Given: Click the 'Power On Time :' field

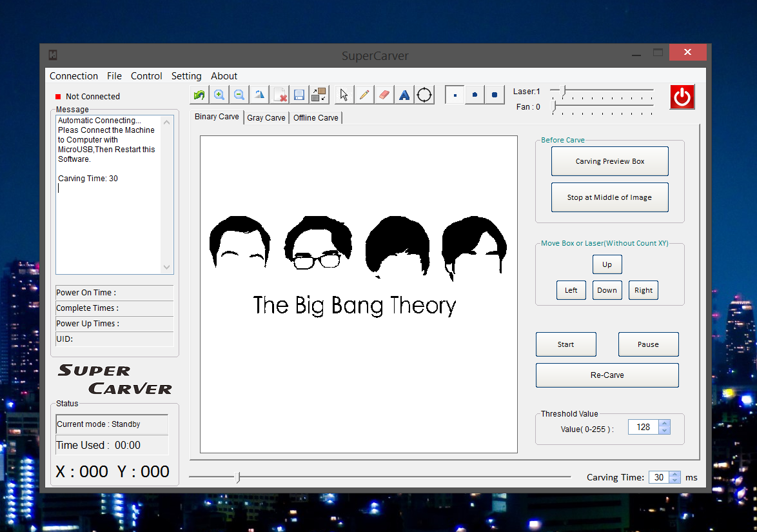Looking at the screenshot, I should pyautogui.click(x=114, y=293).
